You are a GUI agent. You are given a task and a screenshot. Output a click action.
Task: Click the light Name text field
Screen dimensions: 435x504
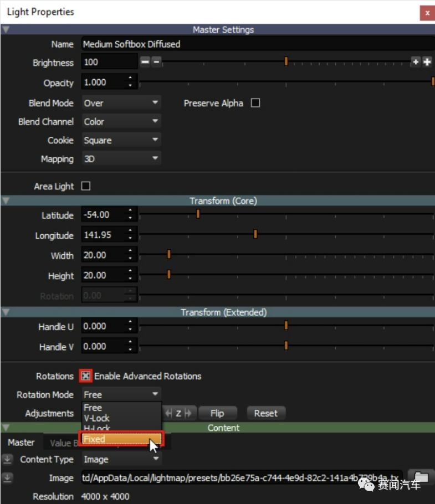coord(255,44)
